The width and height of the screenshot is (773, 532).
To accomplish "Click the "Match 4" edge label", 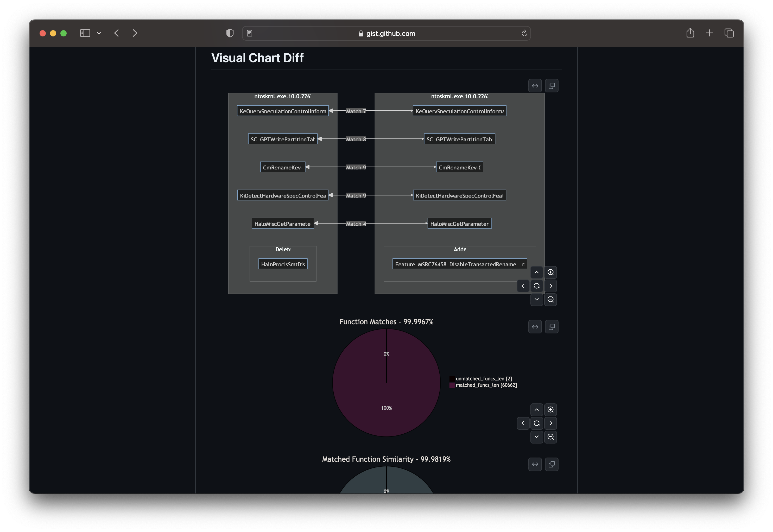I will click(x=356, y=223).
